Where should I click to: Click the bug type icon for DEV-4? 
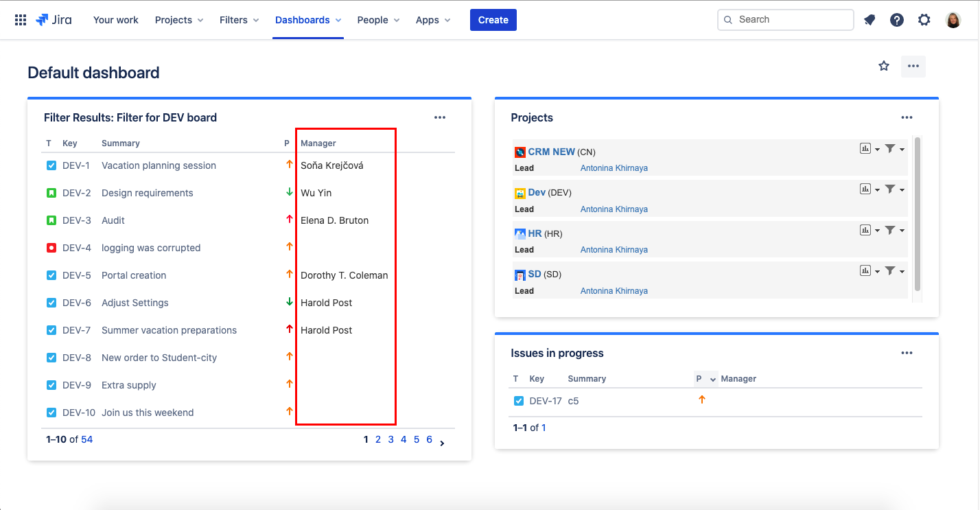51,248
